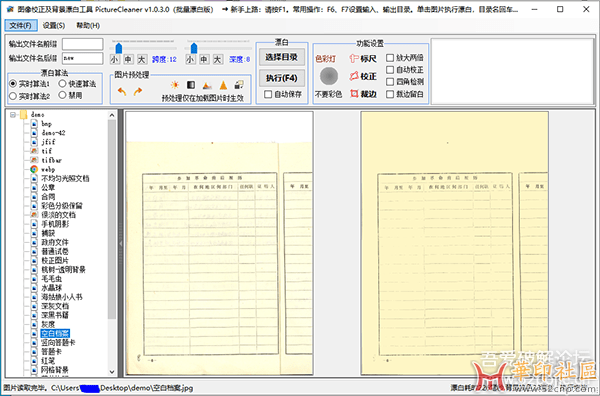The width and height of the screenshot is (600, 396).
Task: Select the 实时算法1 radio button
Action: pos(13,83)
